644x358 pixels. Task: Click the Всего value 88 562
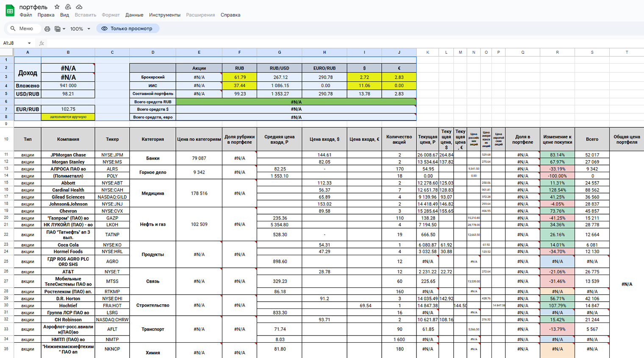click(592, 190)
